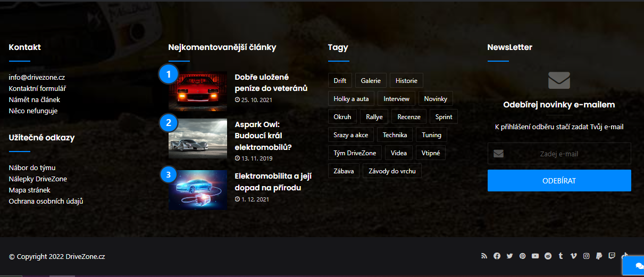Open the Pinterest icon in footer
The width and height of the screenshot is (644, 277).
522,256
